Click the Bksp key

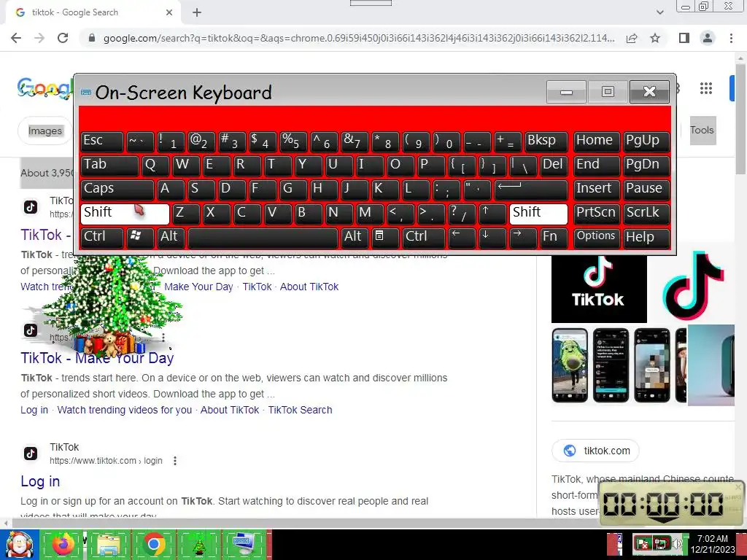pyautogui.click(x=546, y=141)
